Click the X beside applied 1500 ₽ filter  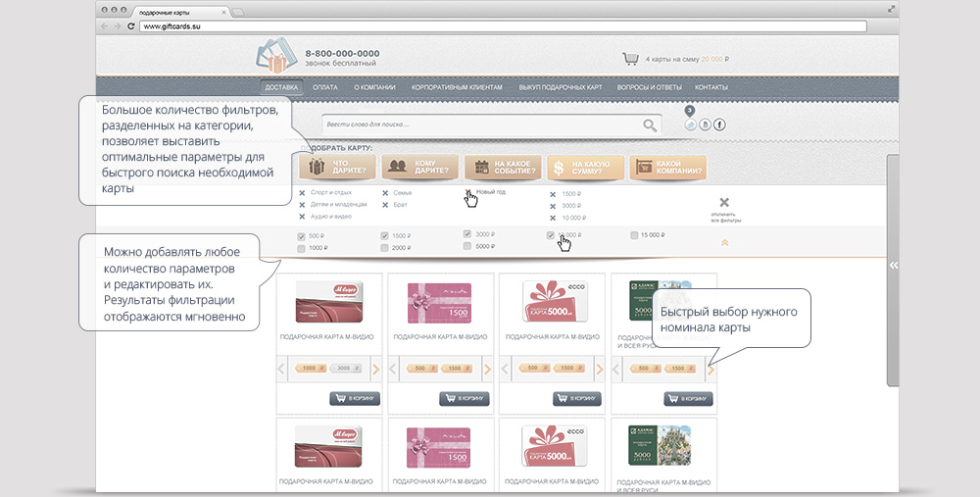[x=553, y=194]
